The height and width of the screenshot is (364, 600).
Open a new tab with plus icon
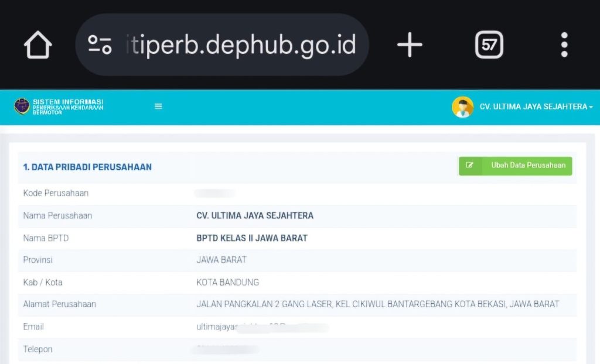pos(410,45)
